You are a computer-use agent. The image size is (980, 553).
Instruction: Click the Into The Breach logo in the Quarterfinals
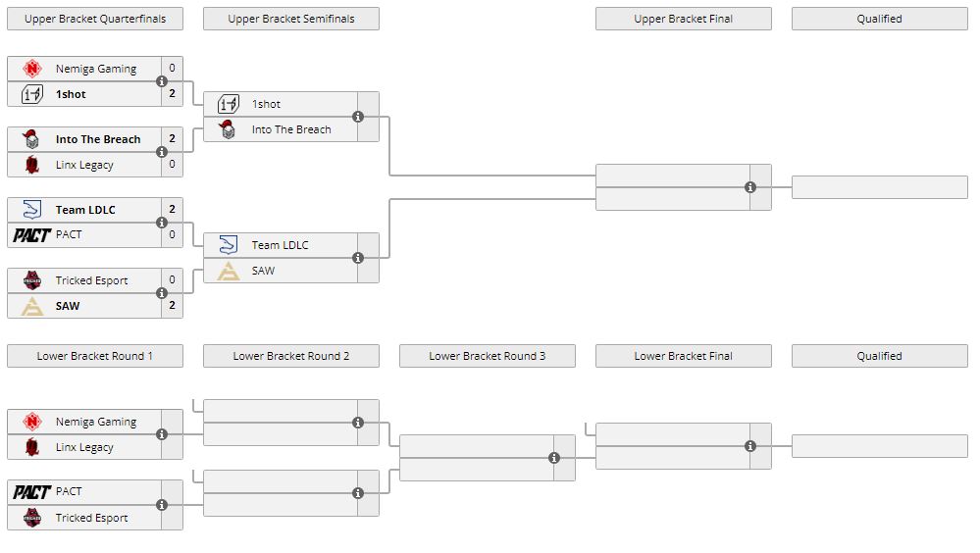pos(32,139)
